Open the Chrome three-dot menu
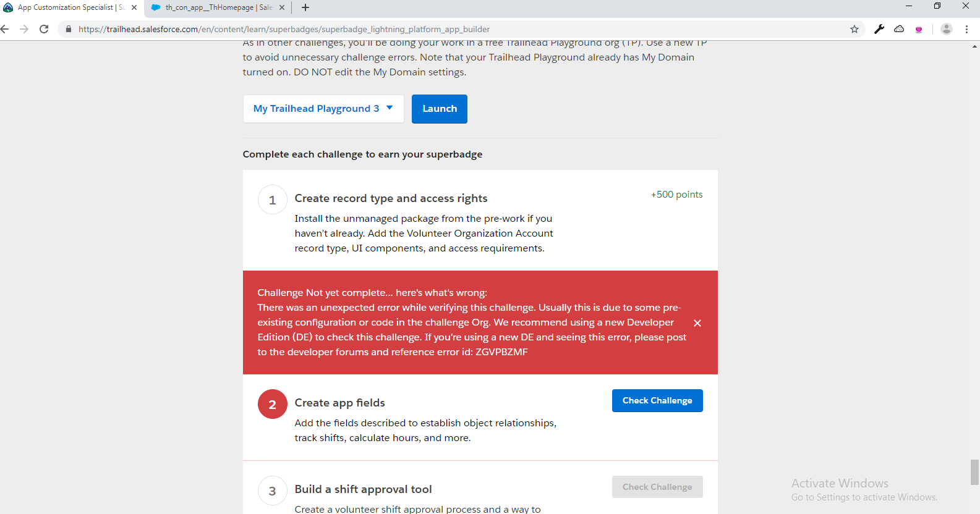The width and height of the screenshot is (980, 514). click(966, 29)
